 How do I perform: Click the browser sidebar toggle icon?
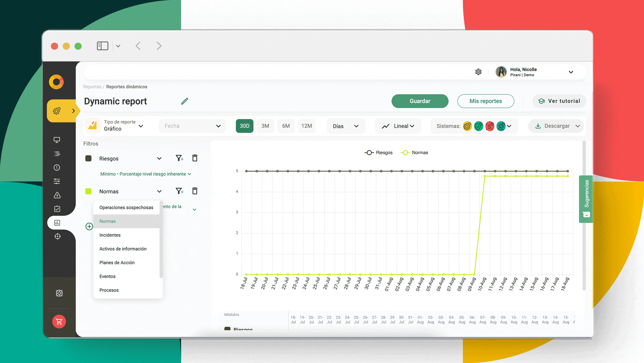click(x=103, y=46)
